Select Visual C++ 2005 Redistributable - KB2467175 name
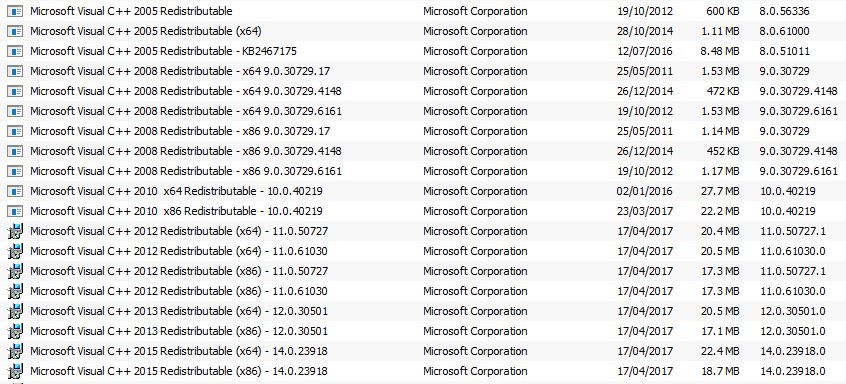The width and height of the screenshot is (846, 384). point(163,51)
